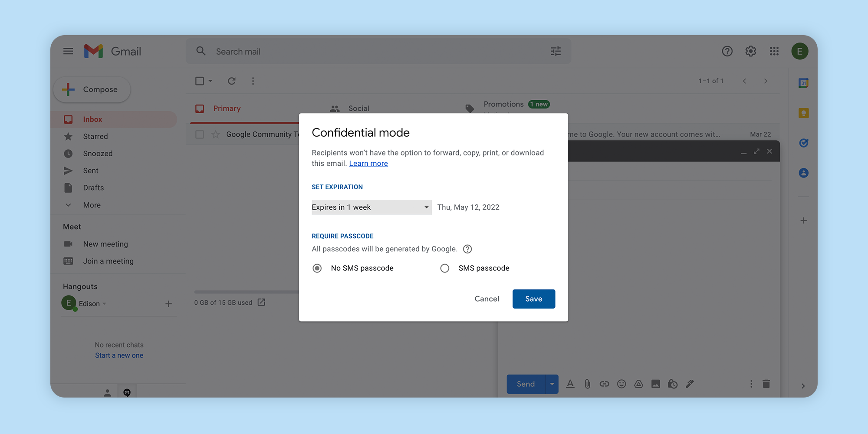Open Settings gear icon
Screen dimensions: 868x434
tap(750, 51)
